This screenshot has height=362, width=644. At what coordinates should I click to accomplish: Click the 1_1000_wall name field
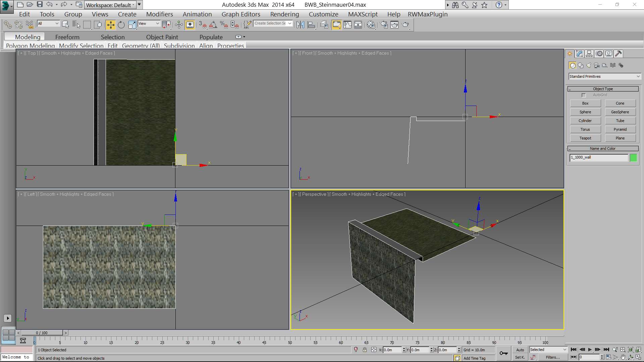pos(598,158)
